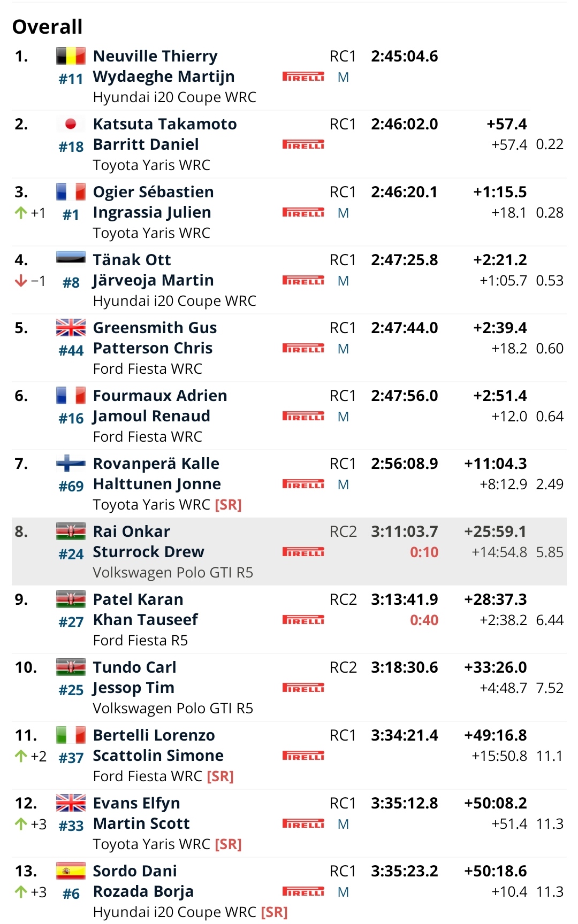The width and height of the screenshot is (578, 924).
Task: Select car number #44
Action: click(71, 351)
